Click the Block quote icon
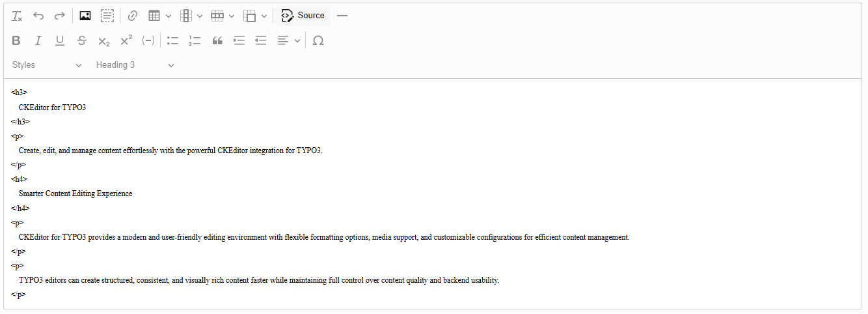 click(217, 40)
